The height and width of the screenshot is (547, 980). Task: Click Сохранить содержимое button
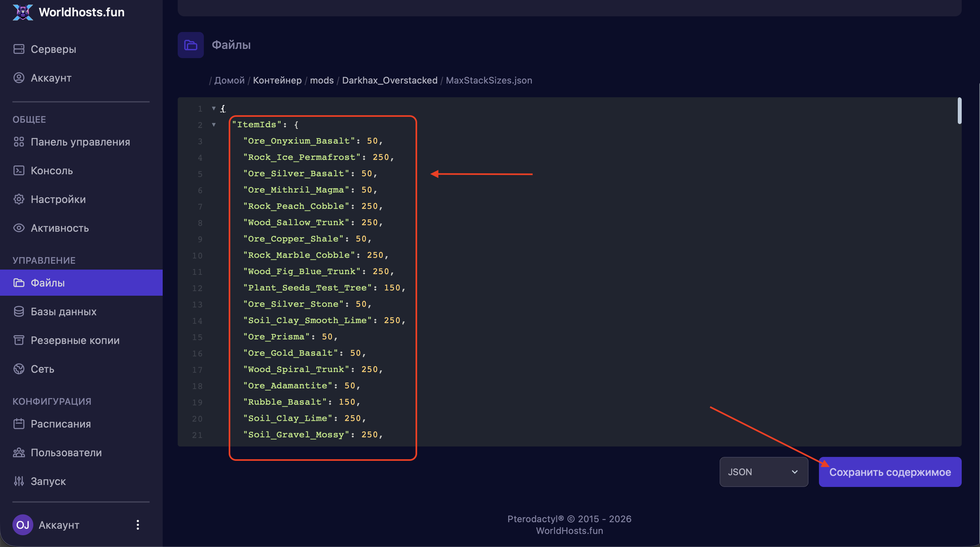[890, 472]
